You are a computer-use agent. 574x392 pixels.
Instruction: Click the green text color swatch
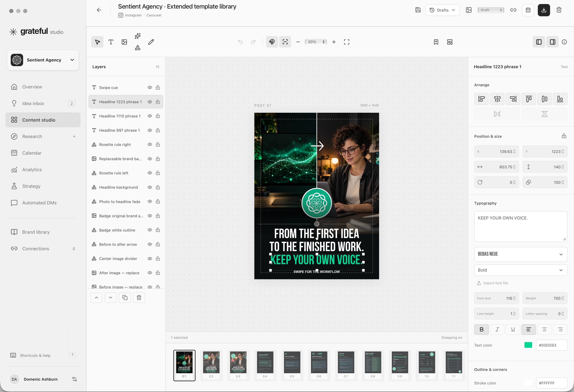[x=528, y=345]
